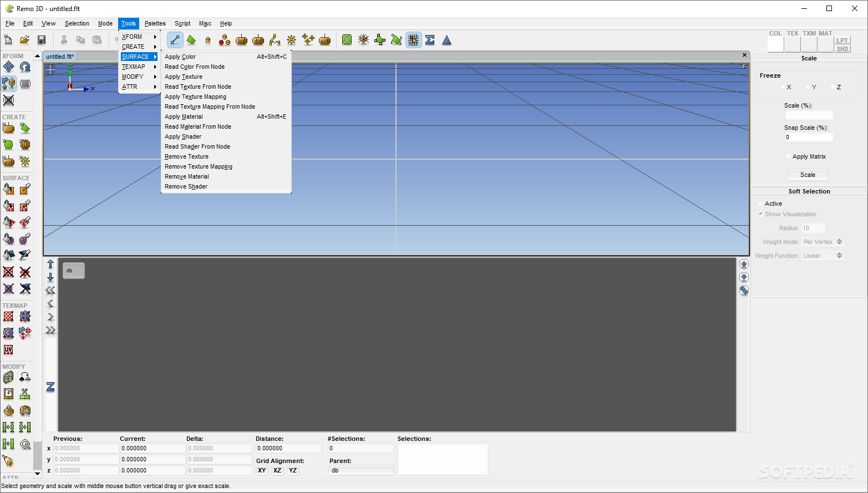Screen dimensions: 868x493
Task: Open the Weight Function dropdown
Action: [823, 256]
